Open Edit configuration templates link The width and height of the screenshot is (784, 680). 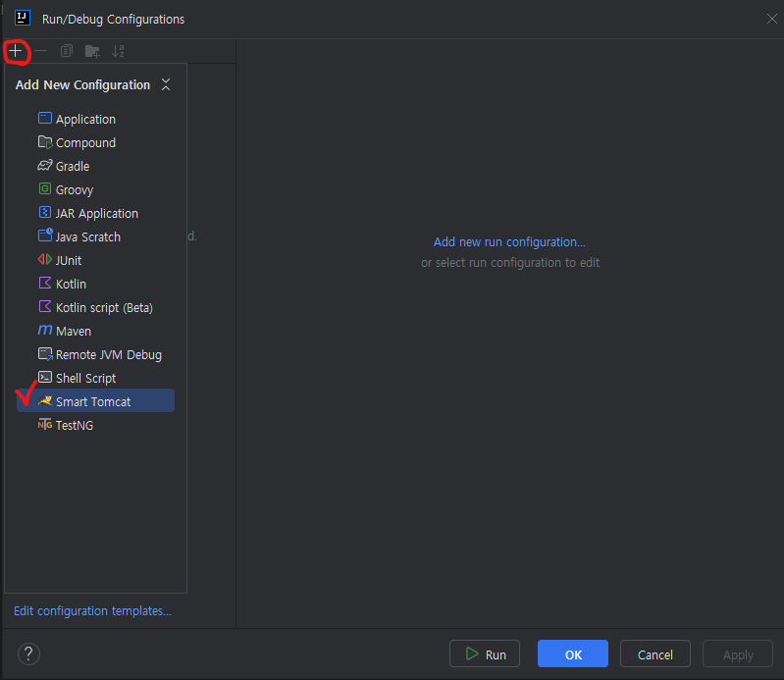92,611
